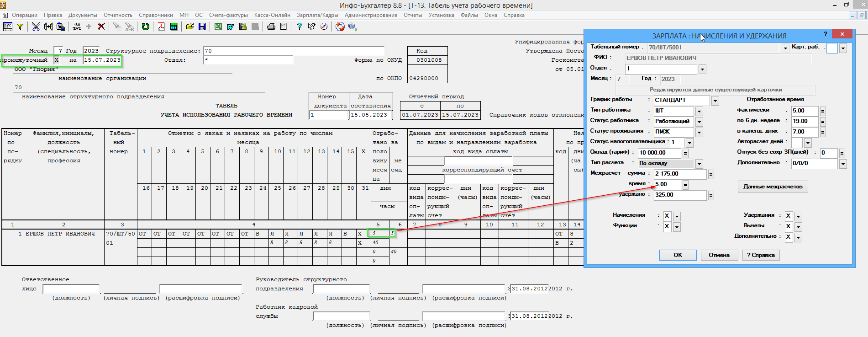Toggle the Функции X checkbox
Image resolution: width=868 pixels, height=337 pixels.
(667, 226)
